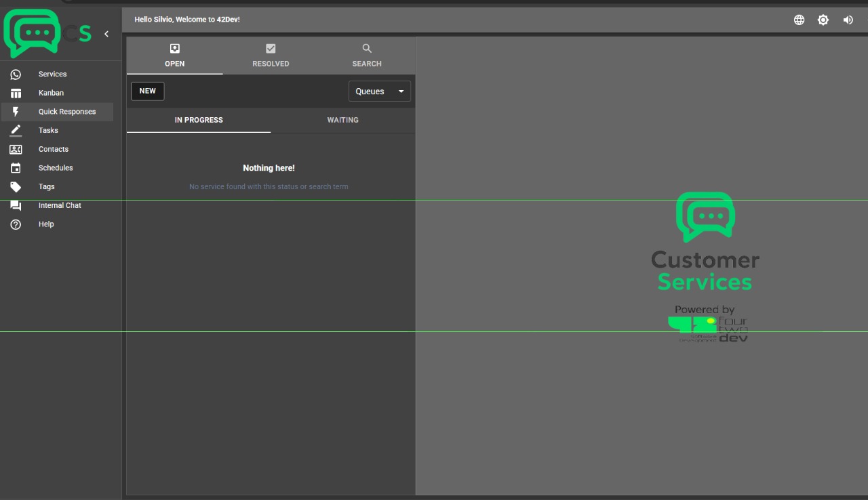
Task: Click the Contacts card icon
Action: click(x=16, y=149)
